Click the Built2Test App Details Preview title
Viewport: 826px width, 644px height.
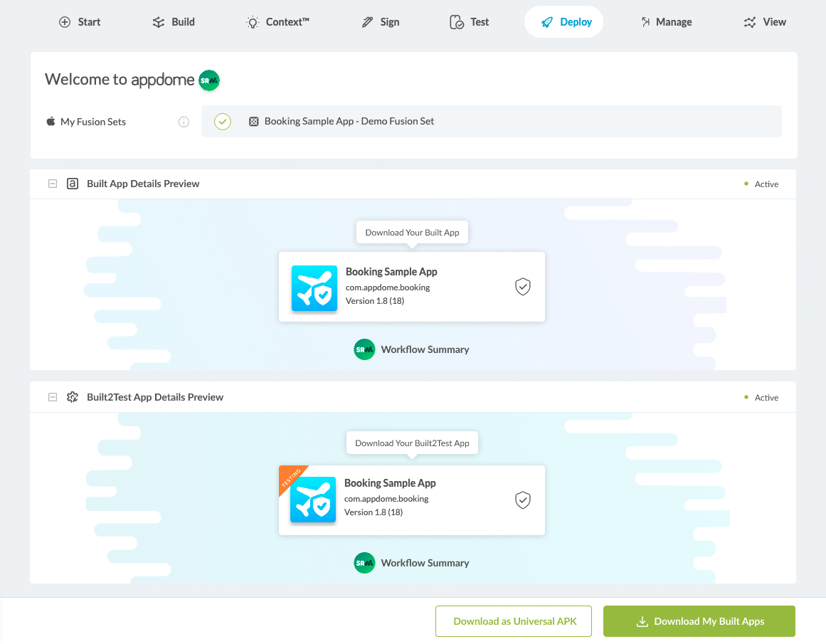point(155,397)
